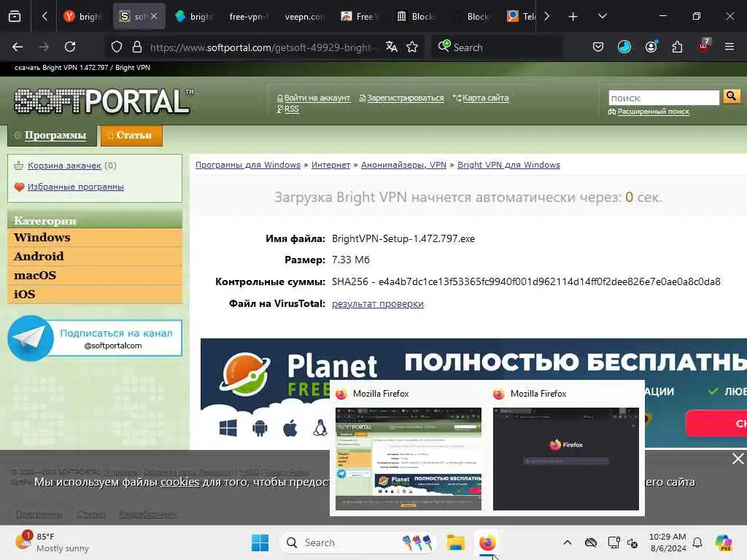
Task: Open the blue circular extension icon
Action: (x=624, y=47)
